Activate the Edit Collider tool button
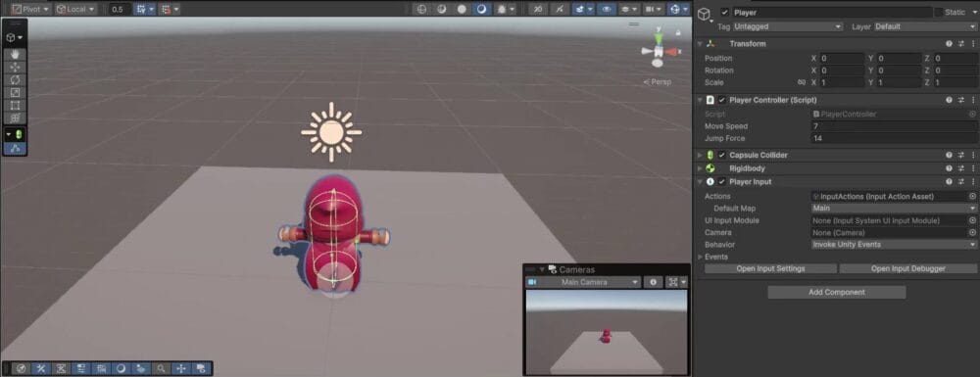Image resolution: width=980 pixels, height=377 pixels. (15, 149)
